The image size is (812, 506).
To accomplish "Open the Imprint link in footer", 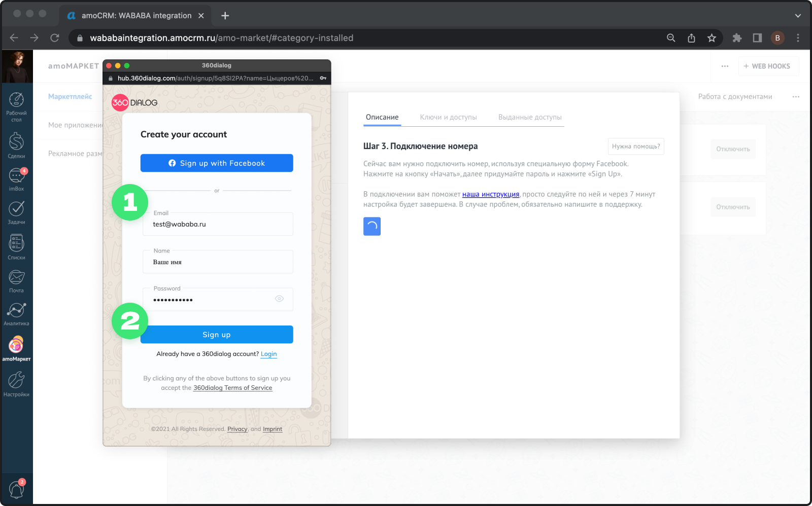I will 273,429.
